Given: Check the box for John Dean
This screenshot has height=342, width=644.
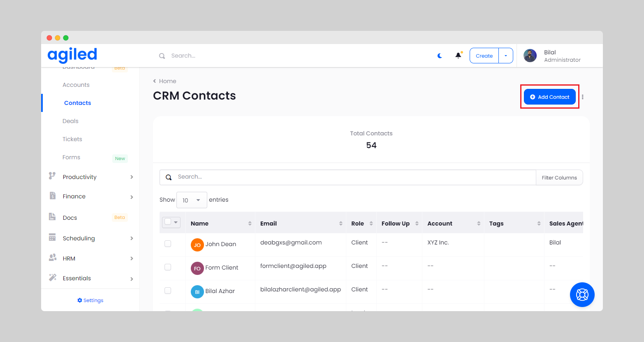Looking at the screenshot, I should click(x=168, y=244).
